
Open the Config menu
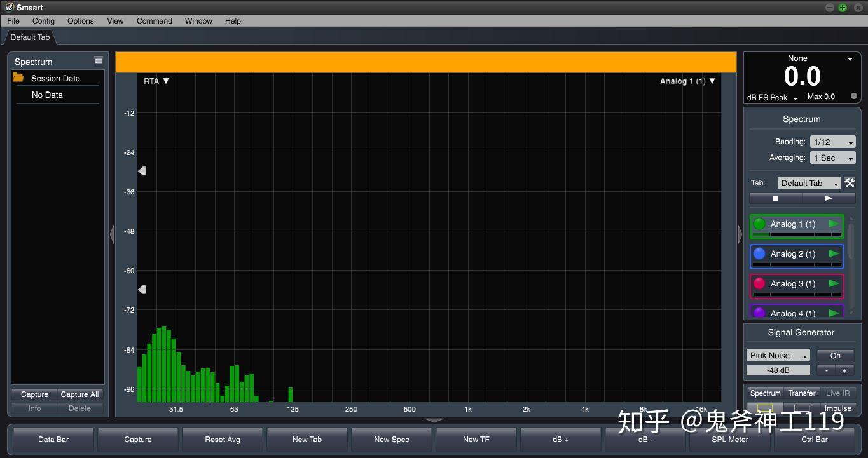coord(43,21)
